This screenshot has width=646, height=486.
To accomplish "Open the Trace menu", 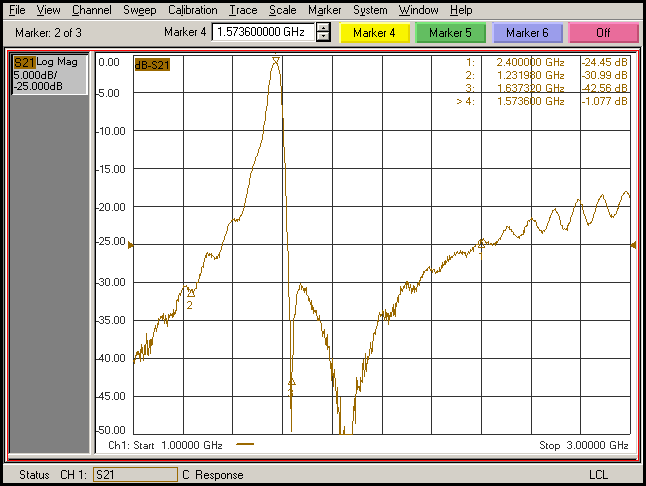I will (243, 10).
